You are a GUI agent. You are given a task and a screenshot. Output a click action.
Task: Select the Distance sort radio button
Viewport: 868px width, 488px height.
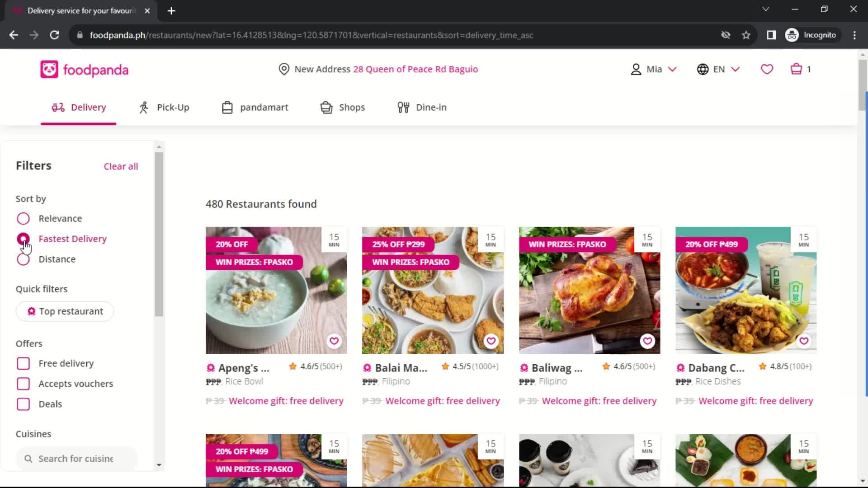[x=23, y=259]
